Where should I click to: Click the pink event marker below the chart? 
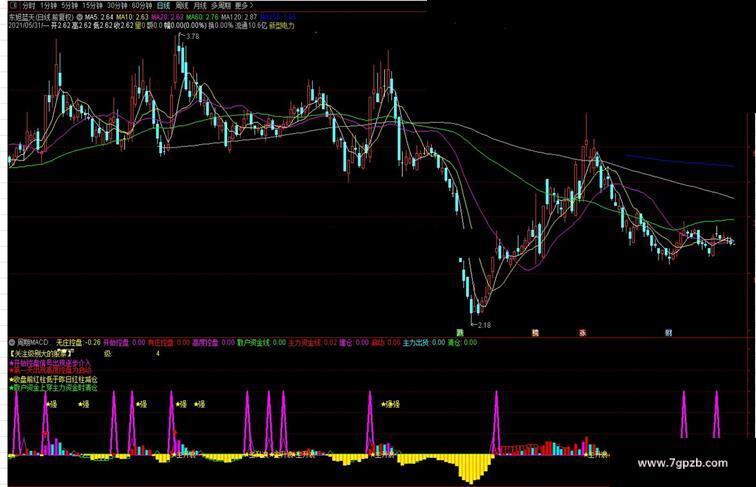pos(582,332)
